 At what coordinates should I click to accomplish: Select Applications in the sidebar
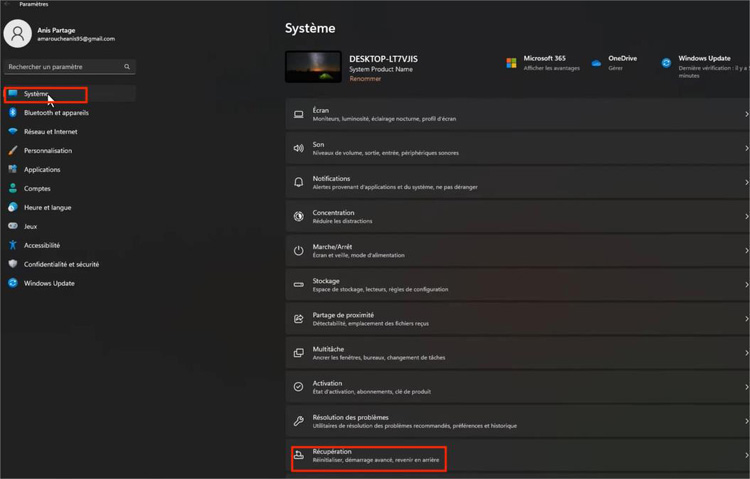coord(70,169)
